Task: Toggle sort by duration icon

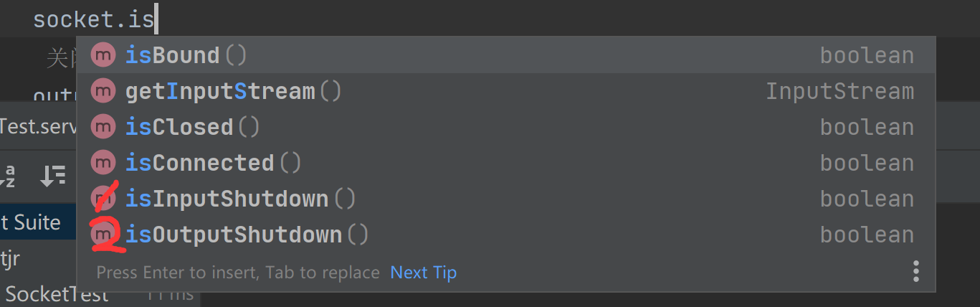Action: point(54,175)
